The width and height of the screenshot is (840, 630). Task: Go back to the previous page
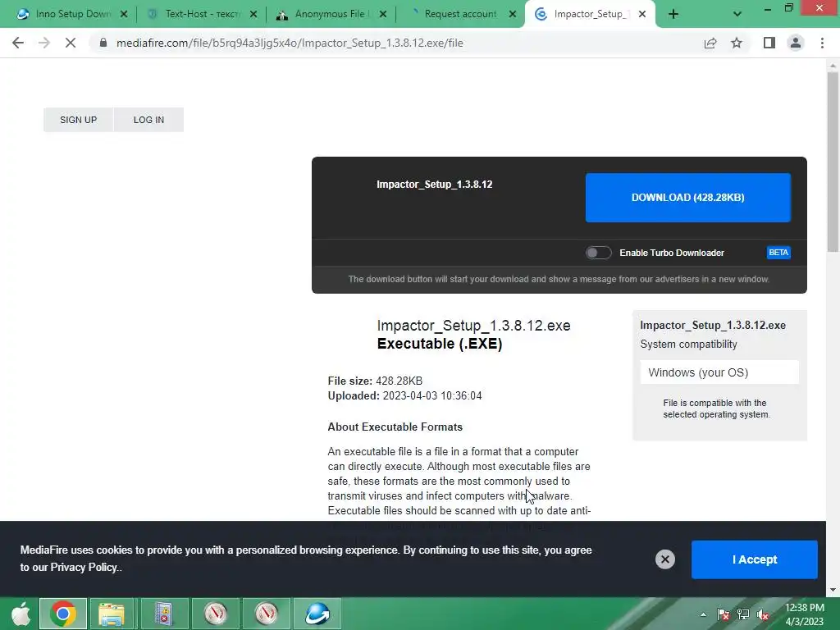pyautogui.click(x=18, y=43)
